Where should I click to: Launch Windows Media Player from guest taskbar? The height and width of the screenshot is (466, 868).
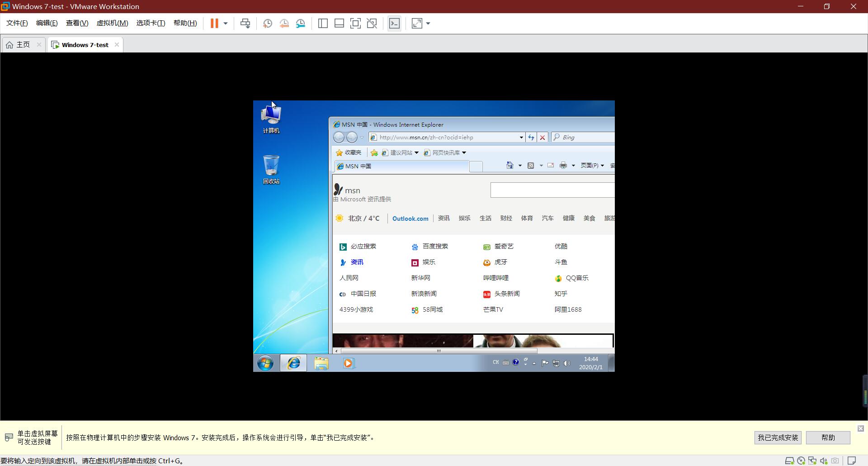click(x=349, y=363)
